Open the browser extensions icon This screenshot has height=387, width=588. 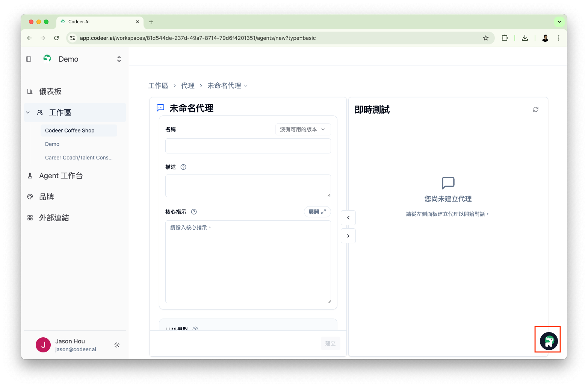(x=505, y=38)
